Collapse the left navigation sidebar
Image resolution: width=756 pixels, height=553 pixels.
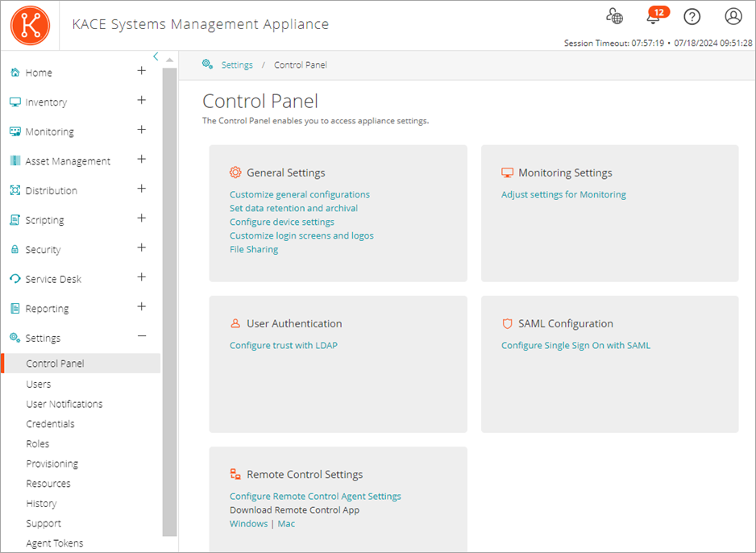pyautogui.click(x=156, y=56)
